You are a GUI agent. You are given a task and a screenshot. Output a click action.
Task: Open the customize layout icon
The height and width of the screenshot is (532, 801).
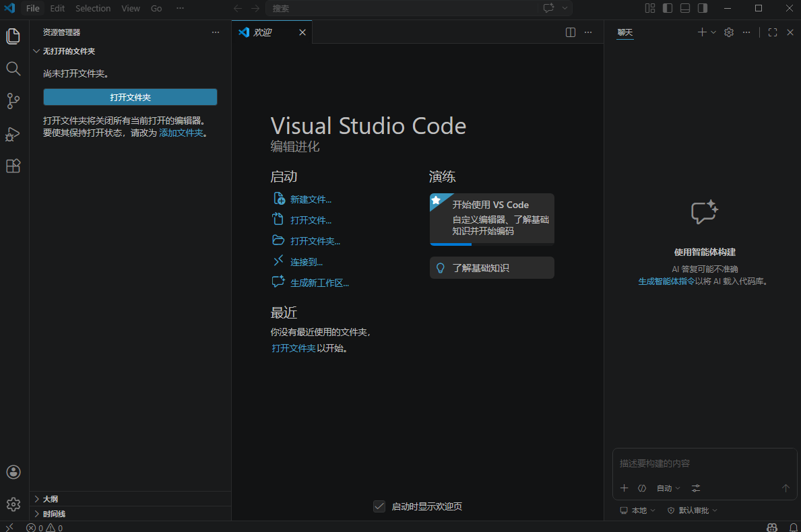[x=650, y=8]
